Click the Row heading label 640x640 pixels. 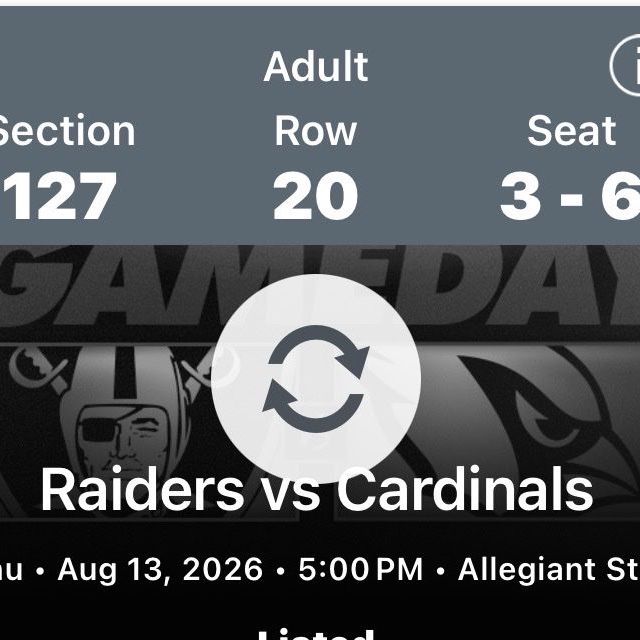tap(316, 131)
